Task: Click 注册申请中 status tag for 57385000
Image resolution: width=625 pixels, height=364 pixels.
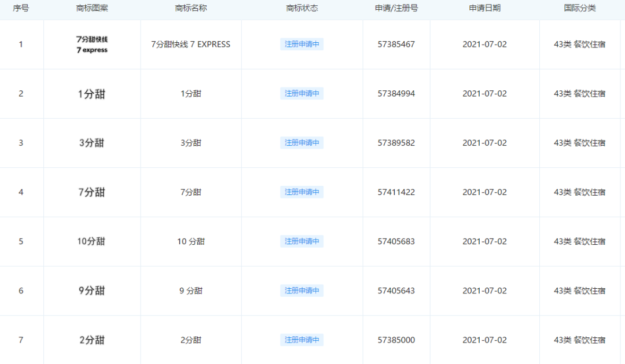Action: (302, 340)
